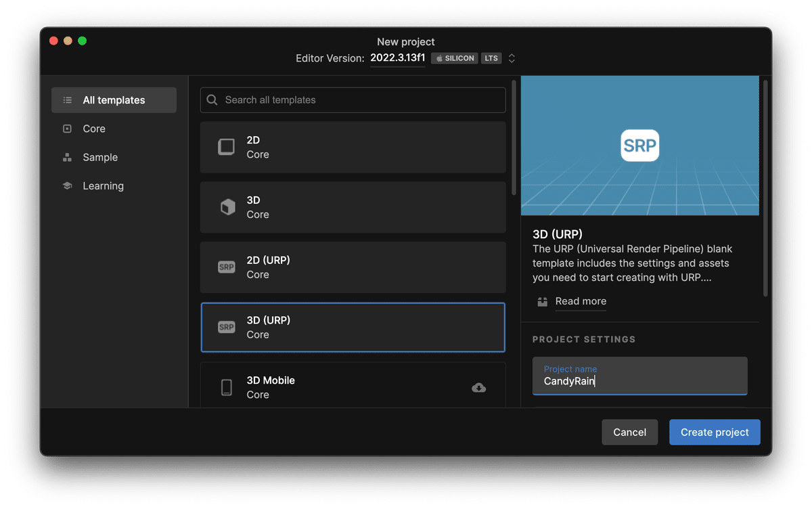
Task: Choose the 3D (URP) Core template
Action: point(353,328)
